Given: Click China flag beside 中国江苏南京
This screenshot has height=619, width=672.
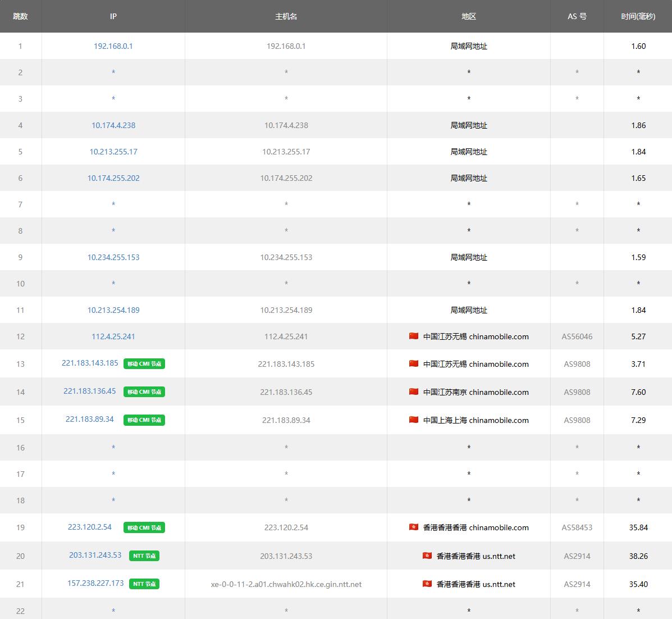Looking at the screenshot, I should (414, 392).
